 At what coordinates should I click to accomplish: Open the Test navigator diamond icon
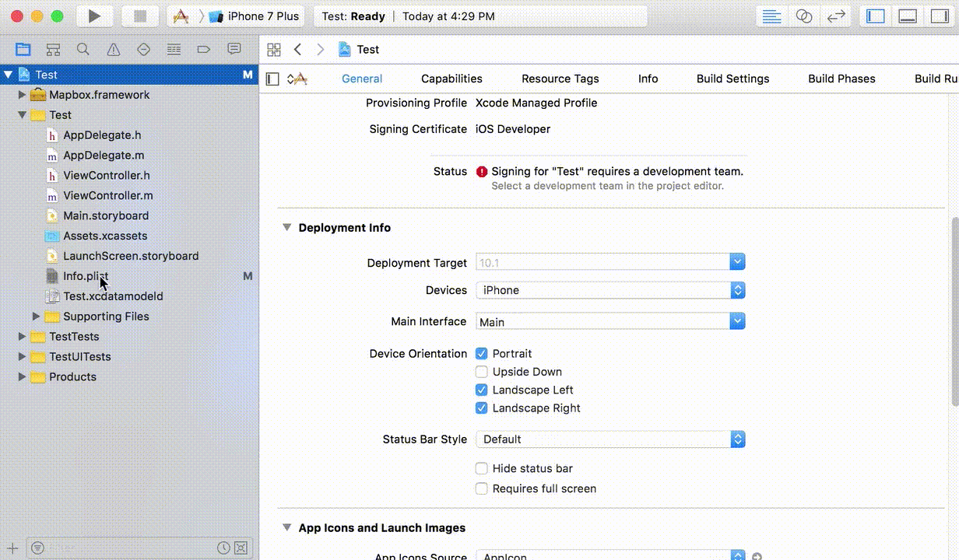click(x=143, y=49)
